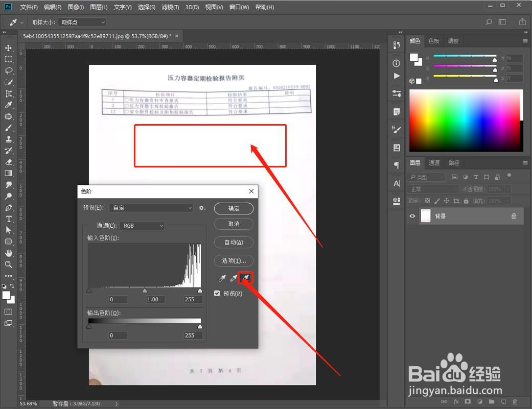This screenshot has height=409, width=532.
Task: Open the Properties info panel icon
Action: [396, 63]
